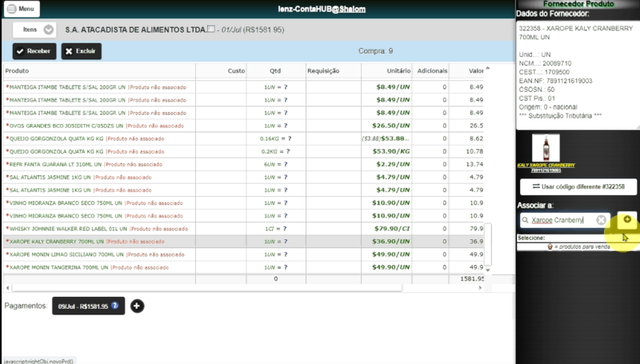Click inside the Associar a search field
The width and height of the screenshot is (640, 364).
(x=566, y=220)
